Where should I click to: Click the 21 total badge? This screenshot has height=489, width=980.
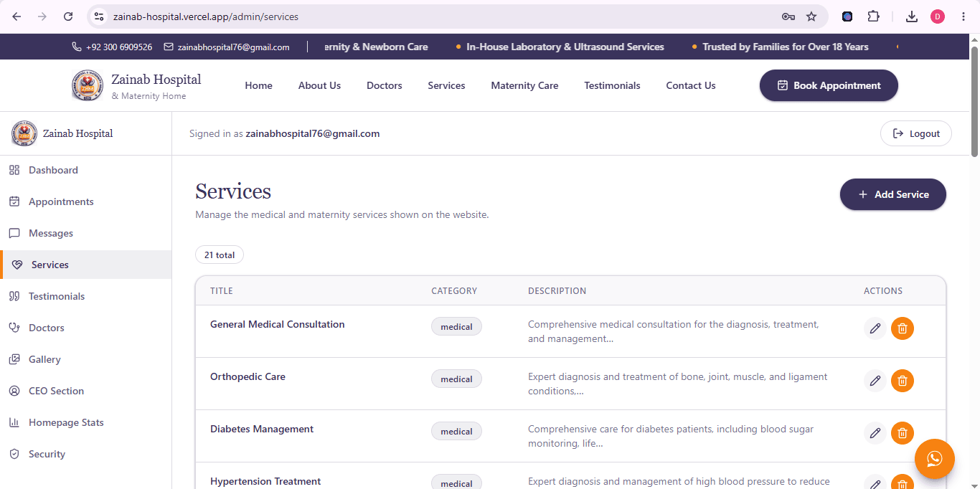(220, 255)
